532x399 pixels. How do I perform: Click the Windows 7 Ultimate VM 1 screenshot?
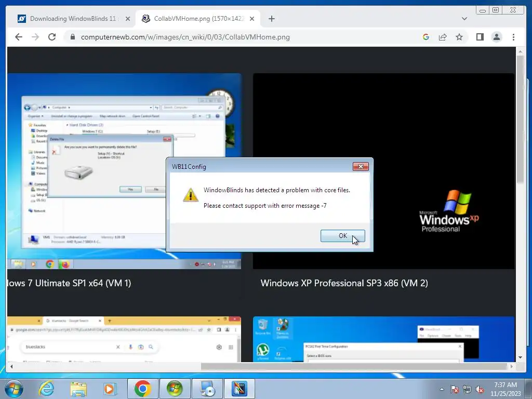coord(124,171)
